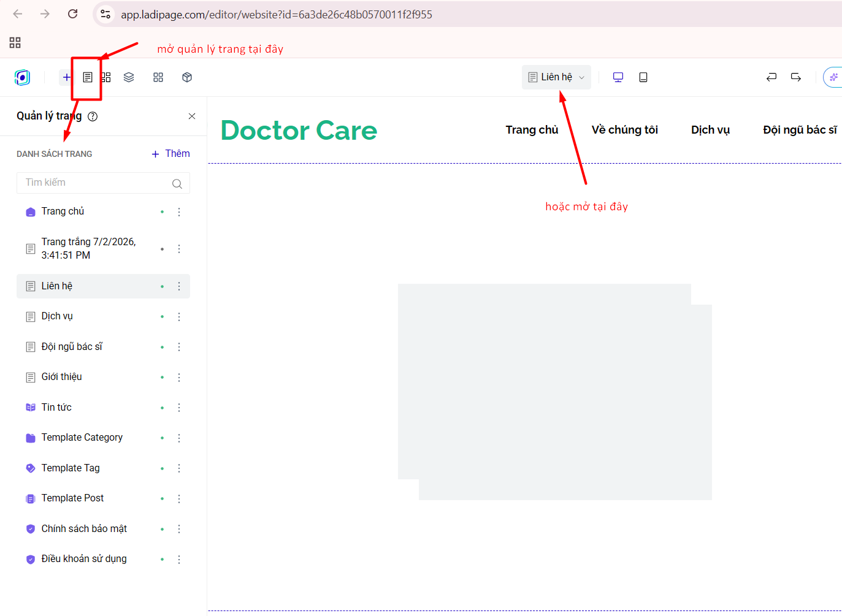Open more options for Template Category
This screenshot has width=842, height=616.
[179, 438]
